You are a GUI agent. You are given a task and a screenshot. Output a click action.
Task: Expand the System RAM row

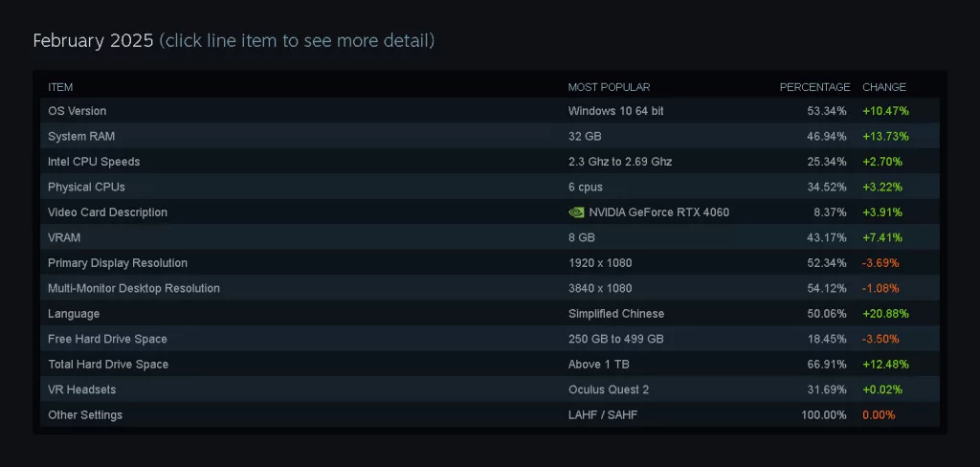point(489,136)
